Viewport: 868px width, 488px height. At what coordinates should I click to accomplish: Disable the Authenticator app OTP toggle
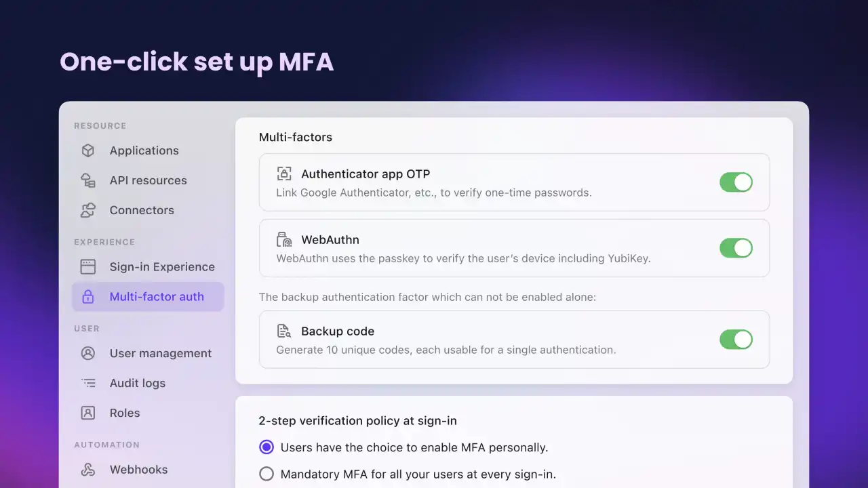coord(736,182)
